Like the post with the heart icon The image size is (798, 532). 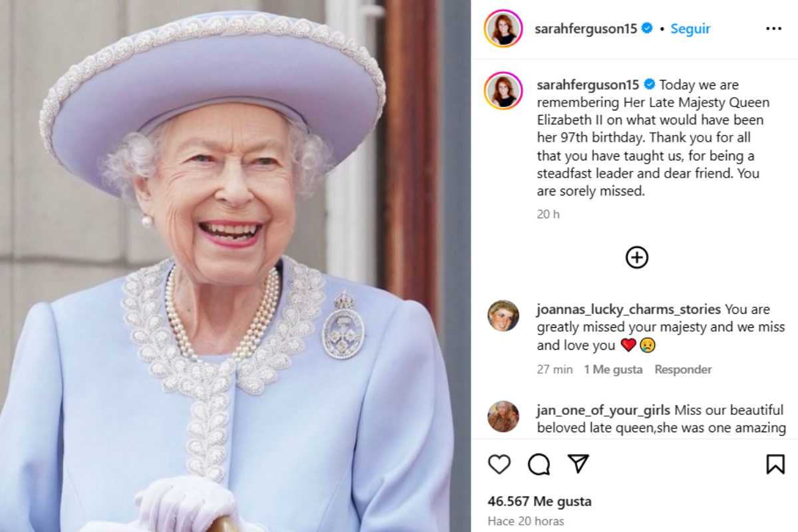499,464
